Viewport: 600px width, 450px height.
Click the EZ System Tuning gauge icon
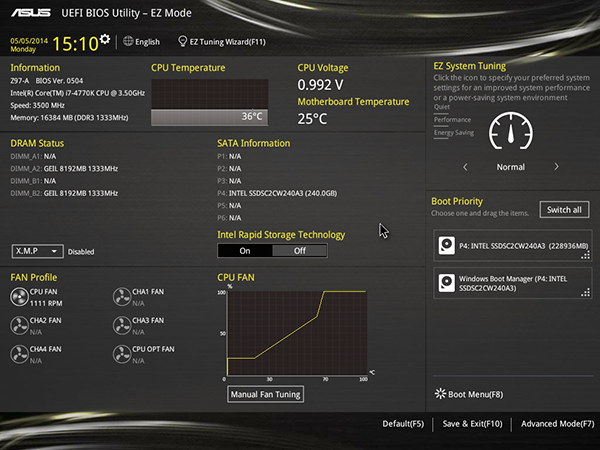pyautogui.click(x=511, y=131)
